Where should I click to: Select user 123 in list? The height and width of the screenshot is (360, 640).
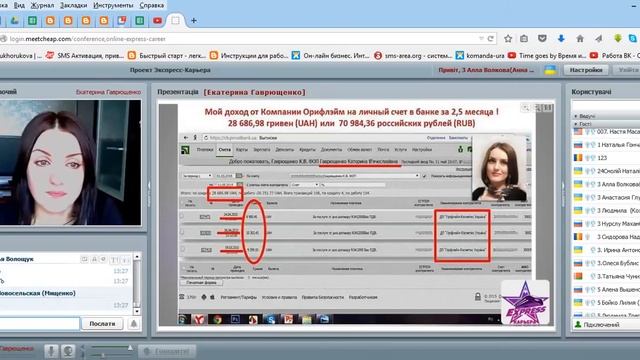607,158
